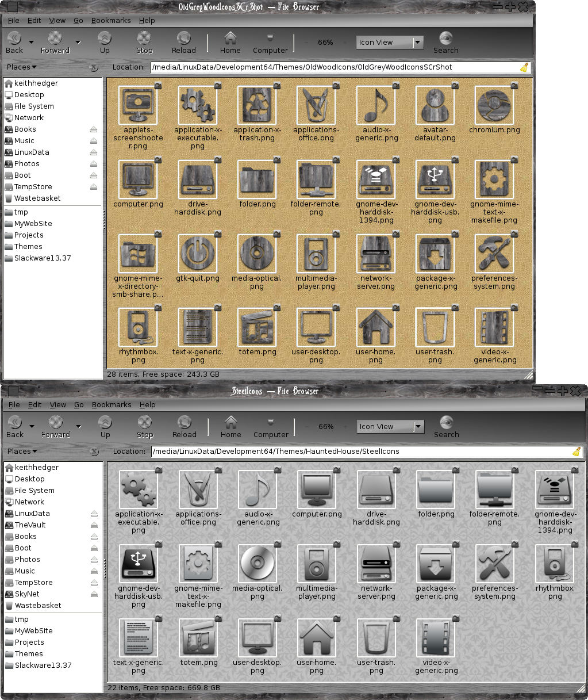The width and height of the screenshot is (588, 700).
Task: Open Icon View combo box in top window
Action: [390, 42]
